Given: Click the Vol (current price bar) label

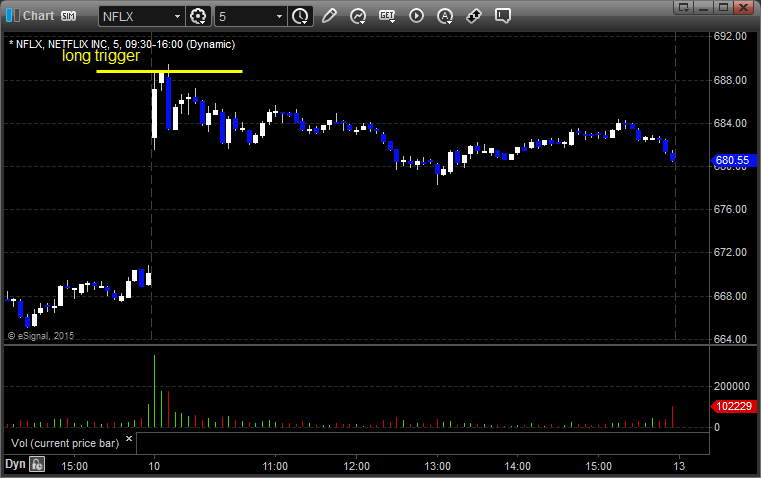Looking at the screenshot, I should pyautogui.click(x=65, y=443).
